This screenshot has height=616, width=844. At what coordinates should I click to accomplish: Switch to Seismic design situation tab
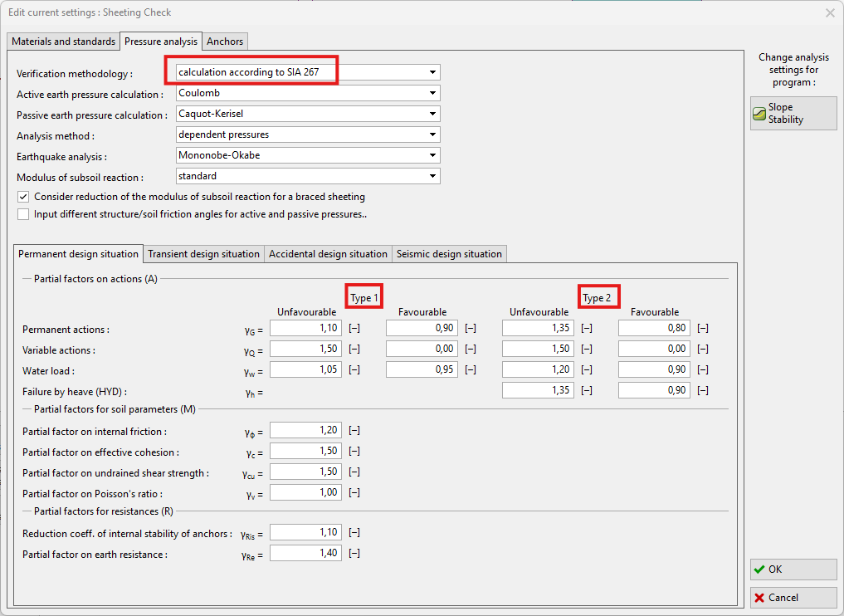[x=448, y=254]
